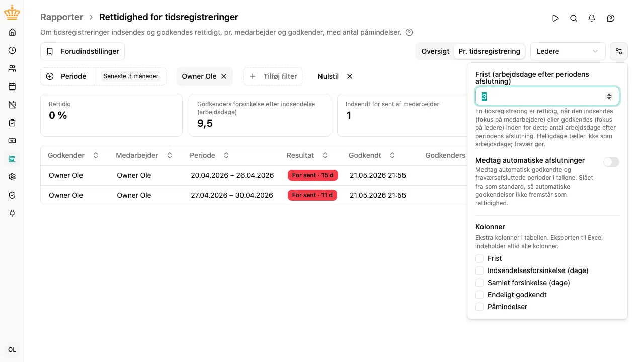This screenshot has width=644, height=362.
Task: Sort by the Godkendt column
Action: pos(372,155)
